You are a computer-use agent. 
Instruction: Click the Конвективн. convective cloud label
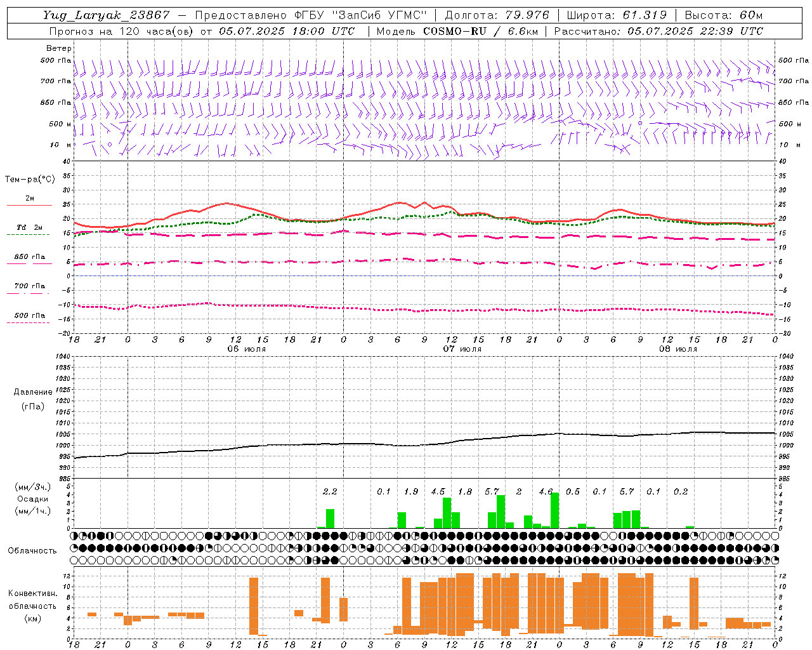pos(32,594)
